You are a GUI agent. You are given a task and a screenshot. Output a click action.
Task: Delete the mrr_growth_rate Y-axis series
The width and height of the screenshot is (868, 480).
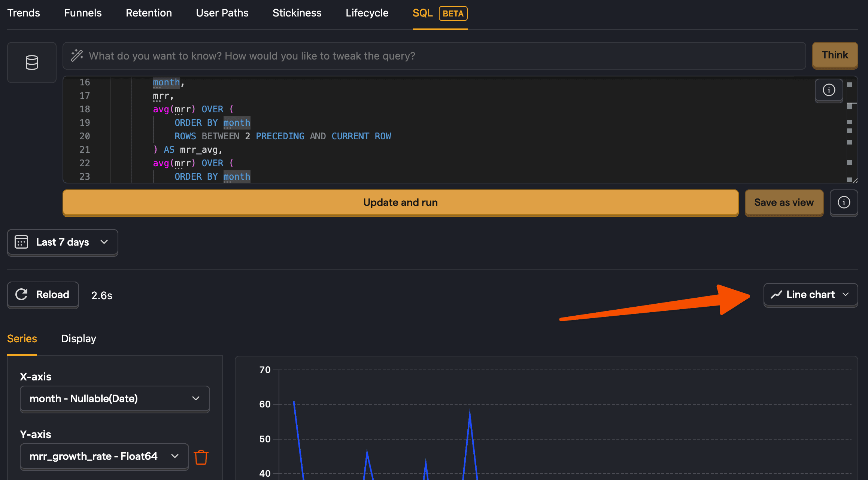click(201, 457)
